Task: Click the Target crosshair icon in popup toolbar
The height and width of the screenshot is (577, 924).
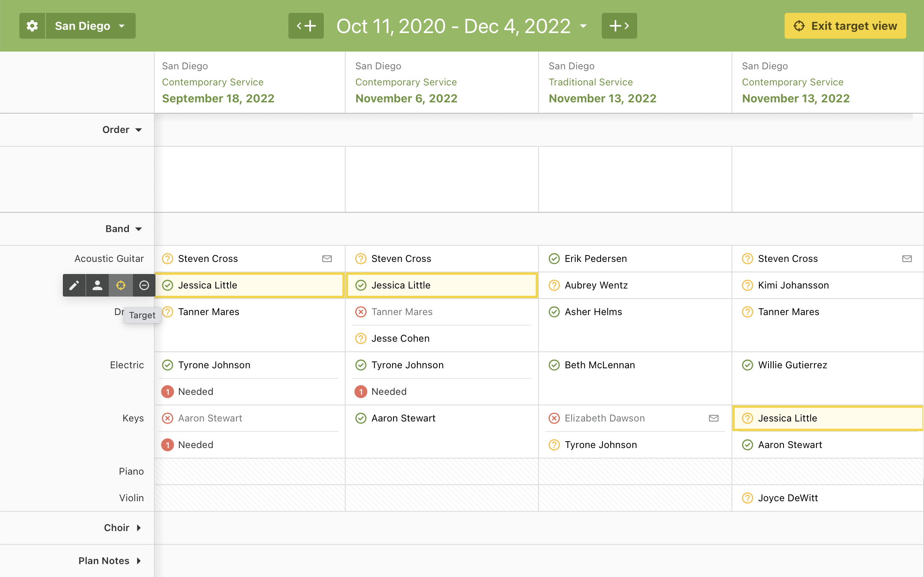Action: (121, 285)
